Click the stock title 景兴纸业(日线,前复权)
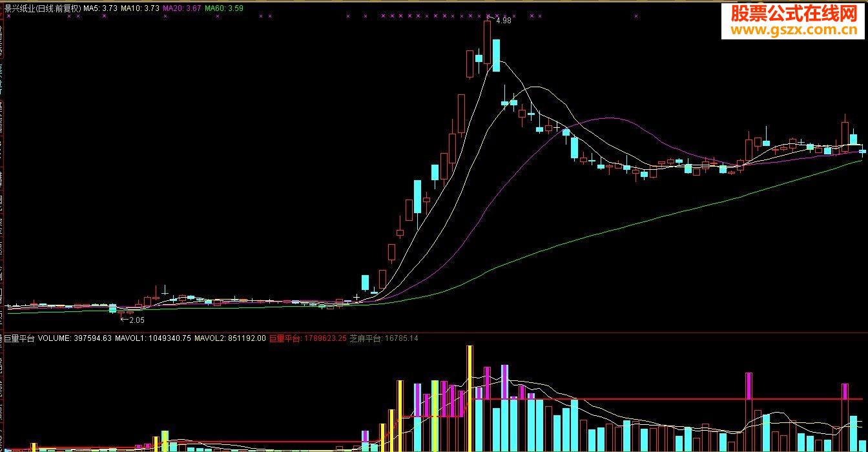This screenshot has width=868, height=452. 43,8
